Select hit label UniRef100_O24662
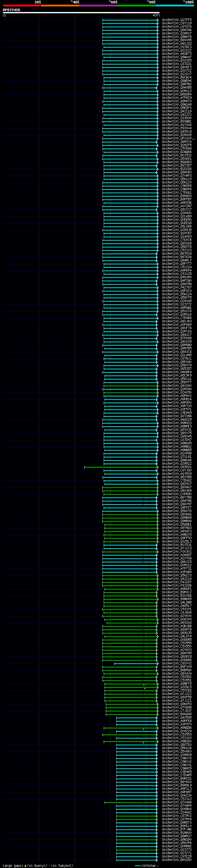The image size is (197, 868). 176,812
